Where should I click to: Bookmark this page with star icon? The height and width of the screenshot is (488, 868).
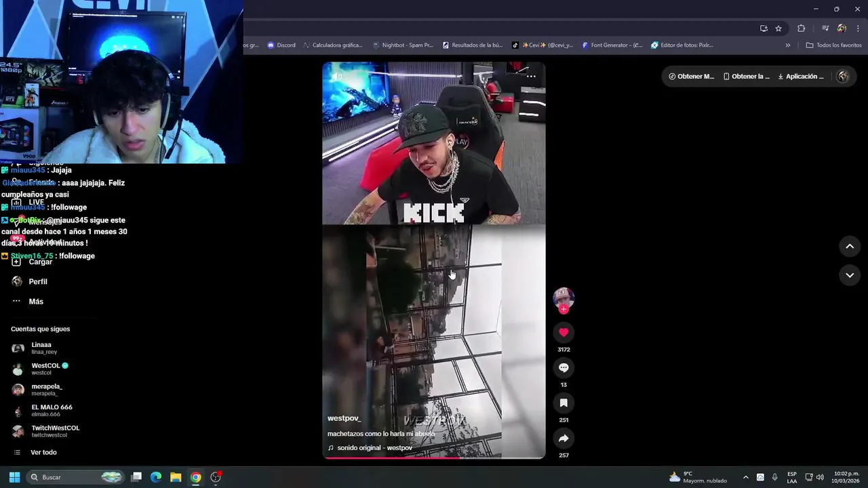tap(778, 28)
